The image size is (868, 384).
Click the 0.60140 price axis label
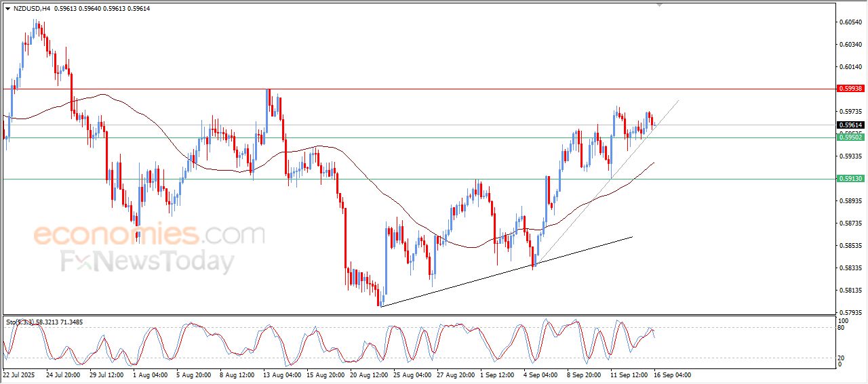pos(850,67)
